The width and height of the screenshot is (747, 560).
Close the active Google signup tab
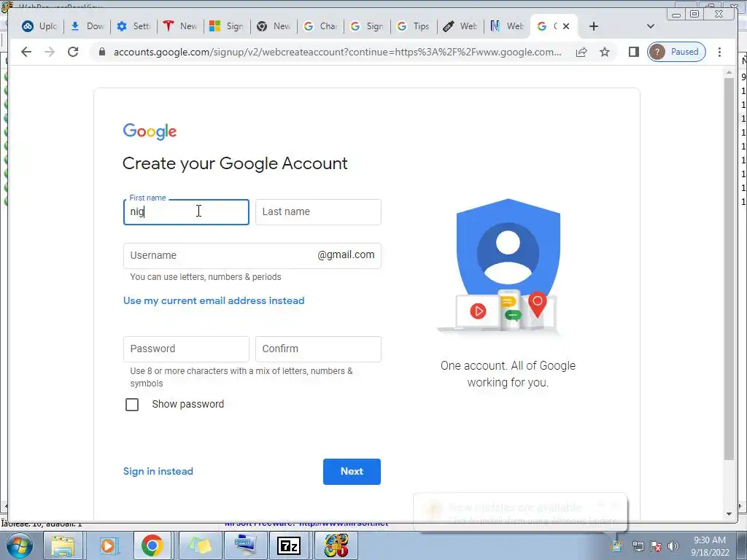coord(566,26)
